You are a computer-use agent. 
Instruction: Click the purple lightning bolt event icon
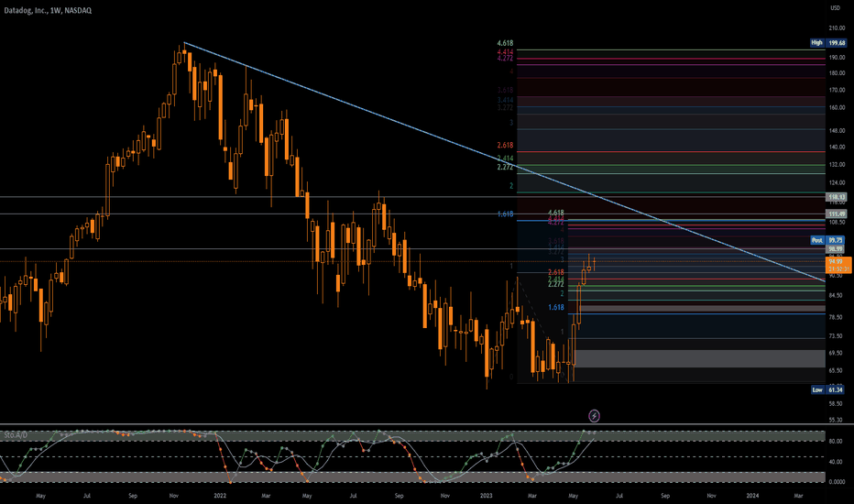[x=594, y=416]
